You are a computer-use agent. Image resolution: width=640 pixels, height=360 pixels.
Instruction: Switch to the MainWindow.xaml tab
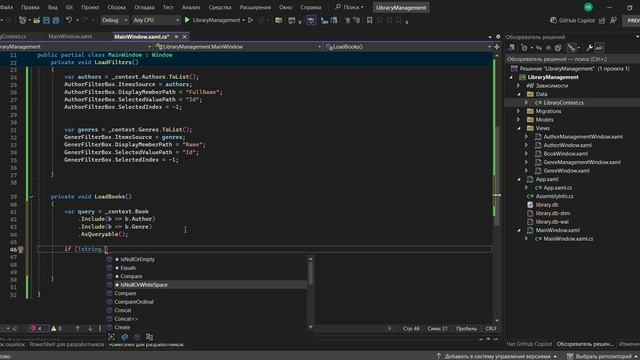pos(70,36)
